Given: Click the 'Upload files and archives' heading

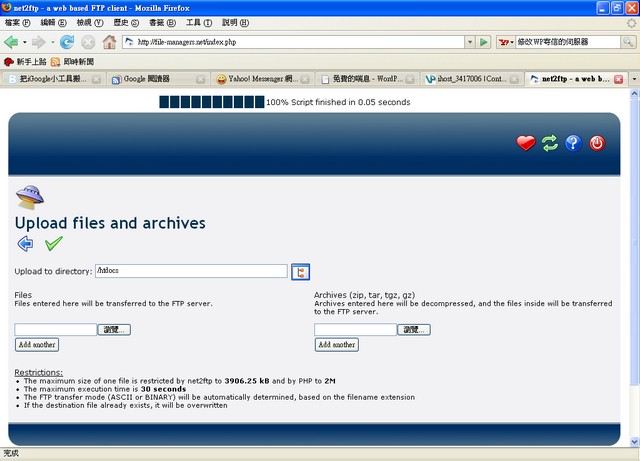Looking at the screenshot, I should click(110, 223).
